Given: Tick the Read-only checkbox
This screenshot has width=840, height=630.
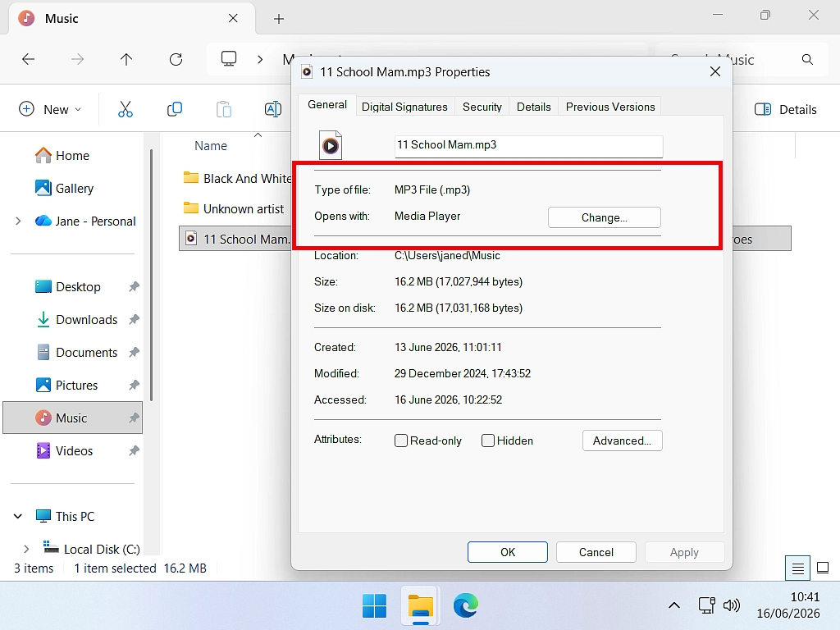Looking at the screenshot, I should coord(401,441).
